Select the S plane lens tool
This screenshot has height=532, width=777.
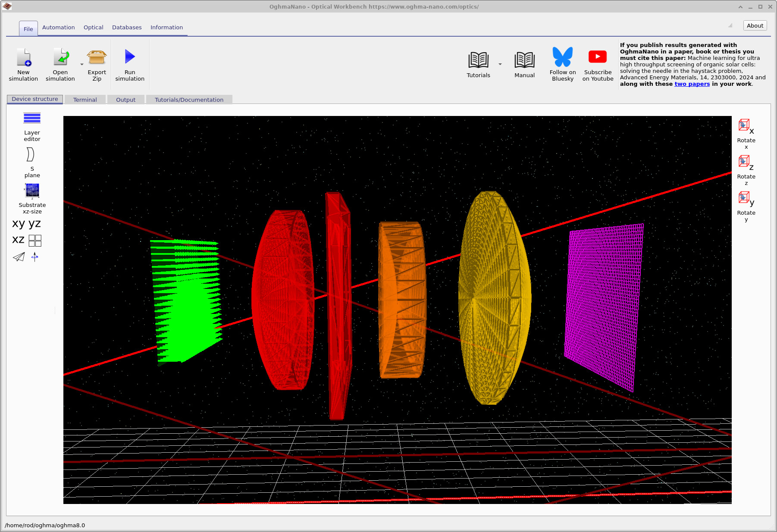(x=30, y=155)
